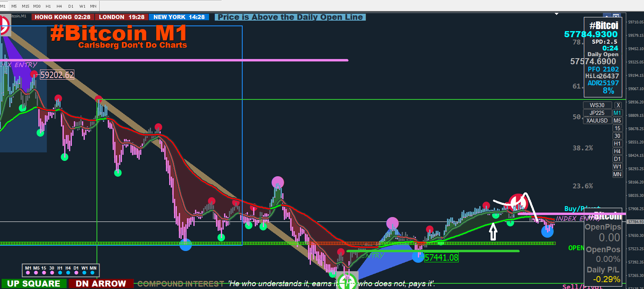Click the MN blue dot in trend panel
This screenshot has height=289, width=644.
(x=93, y=273)
